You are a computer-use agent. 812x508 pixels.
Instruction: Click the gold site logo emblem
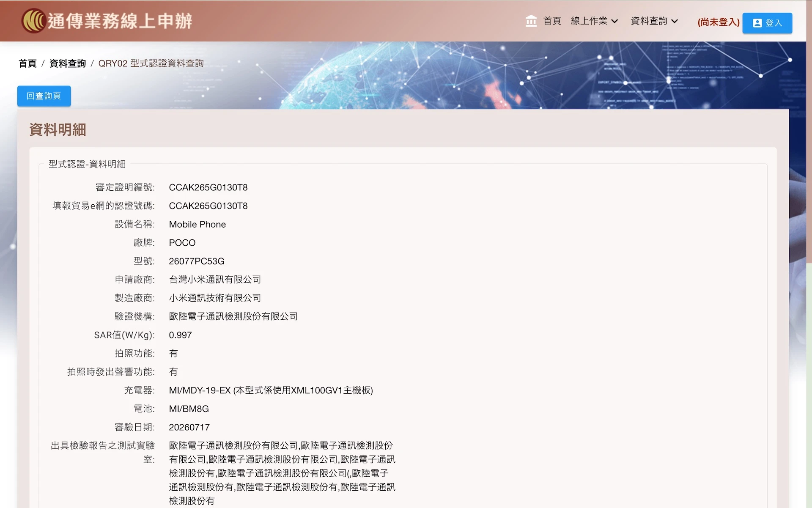(33, 21)
